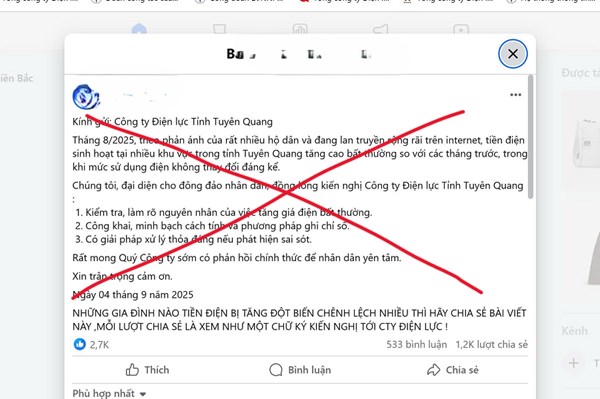Open the 2,7K reactions count
Viewport: 600px width, 399px height.
coord(99,345)
